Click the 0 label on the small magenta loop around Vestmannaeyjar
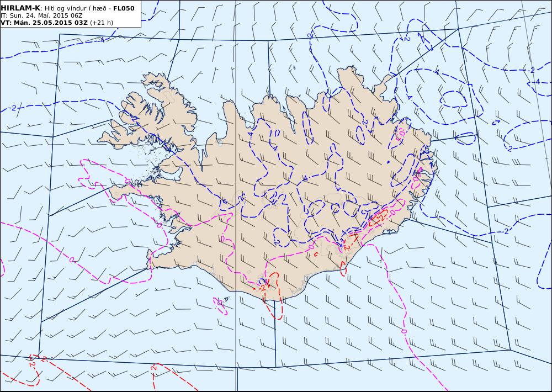This screenshot has width=552, height=392. tap(220, 302)
